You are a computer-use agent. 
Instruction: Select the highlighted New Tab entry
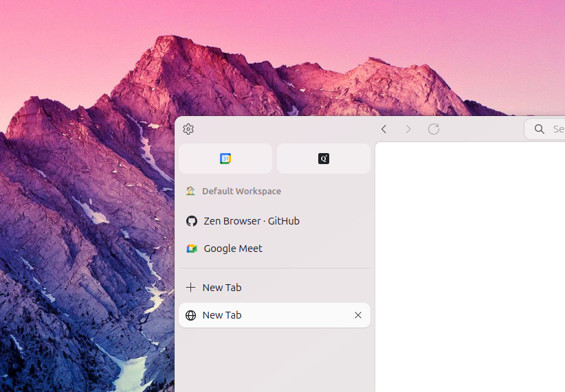point(274,315)
